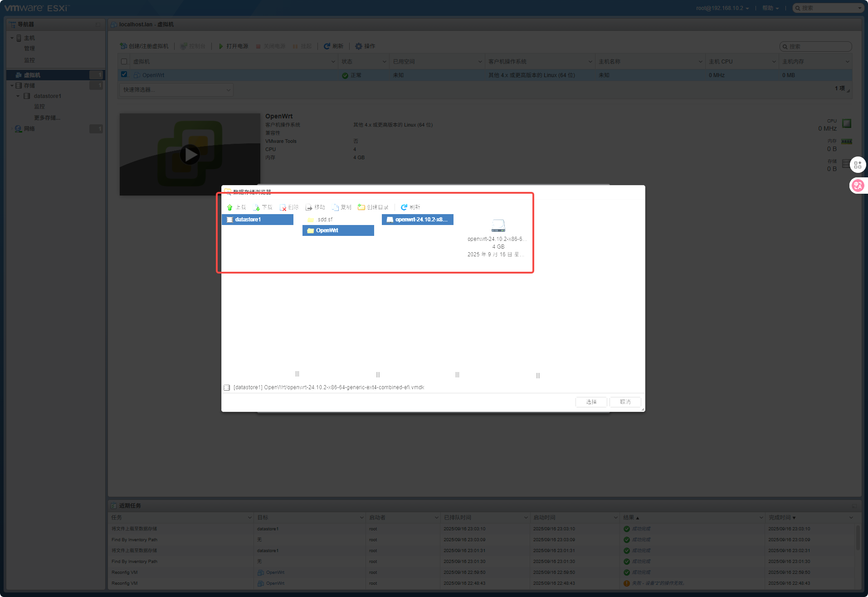Open the 主机名称 column dropdown
Screen dimensions: 868x597
point(701,62)
